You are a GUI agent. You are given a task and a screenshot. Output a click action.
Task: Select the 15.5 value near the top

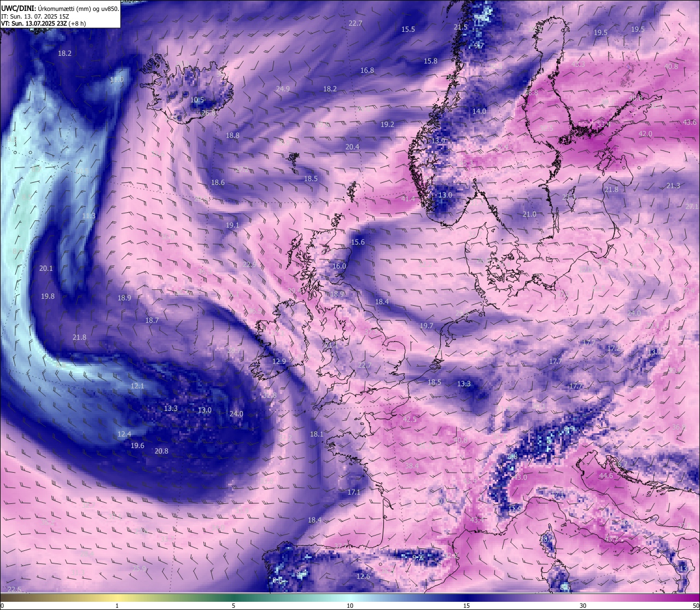tap(408, 30)
